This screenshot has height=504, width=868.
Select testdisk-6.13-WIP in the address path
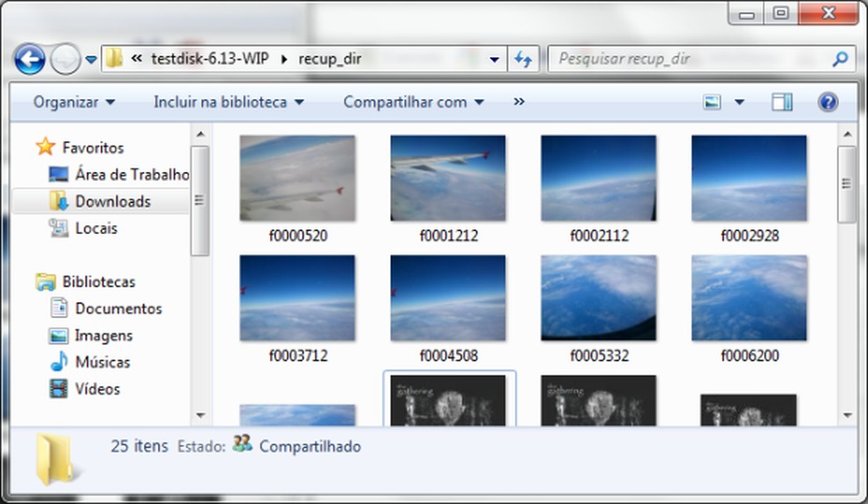coord(210,58)
